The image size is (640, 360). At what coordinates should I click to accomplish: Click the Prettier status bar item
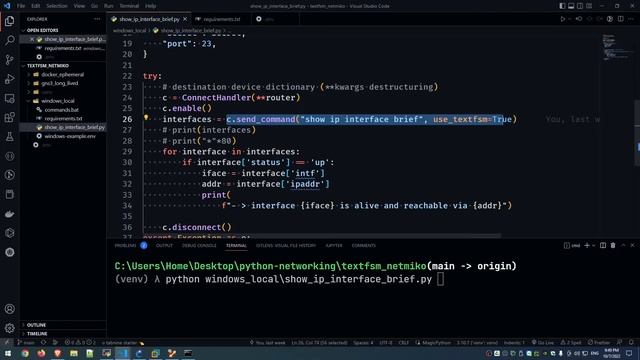click(599, 342)
